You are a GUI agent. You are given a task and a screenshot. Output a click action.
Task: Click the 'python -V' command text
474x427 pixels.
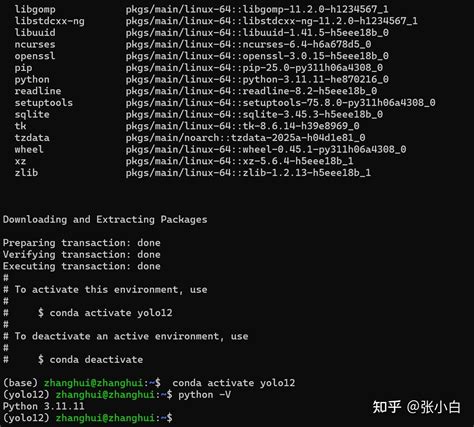pos(204,395)
